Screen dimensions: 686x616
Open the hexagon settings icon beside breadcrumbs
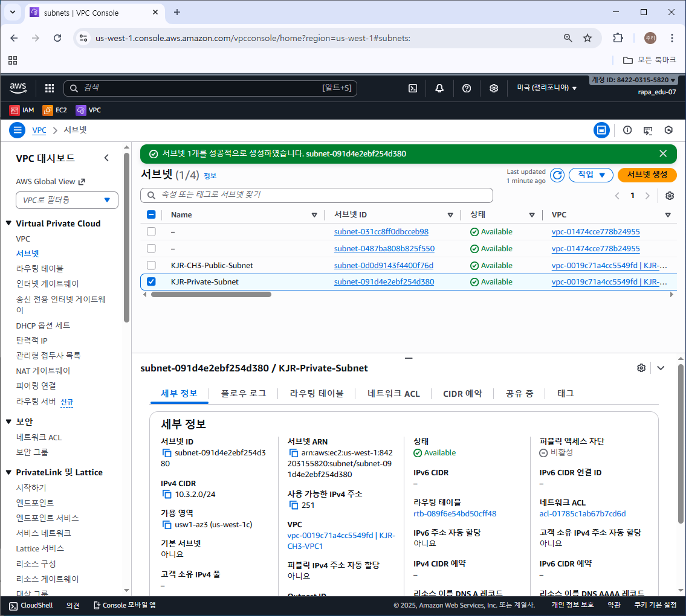click(x=668, y=130)
